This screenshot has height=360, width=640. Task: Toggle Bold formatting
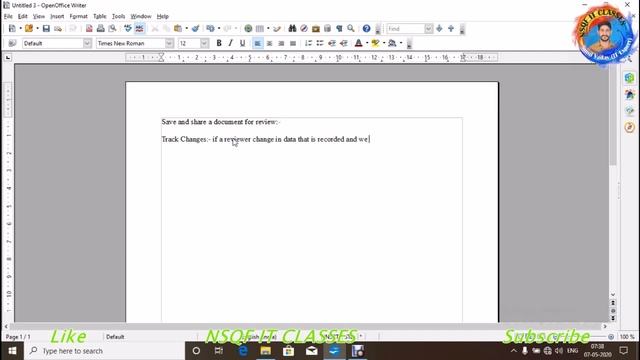coord(219,43)
